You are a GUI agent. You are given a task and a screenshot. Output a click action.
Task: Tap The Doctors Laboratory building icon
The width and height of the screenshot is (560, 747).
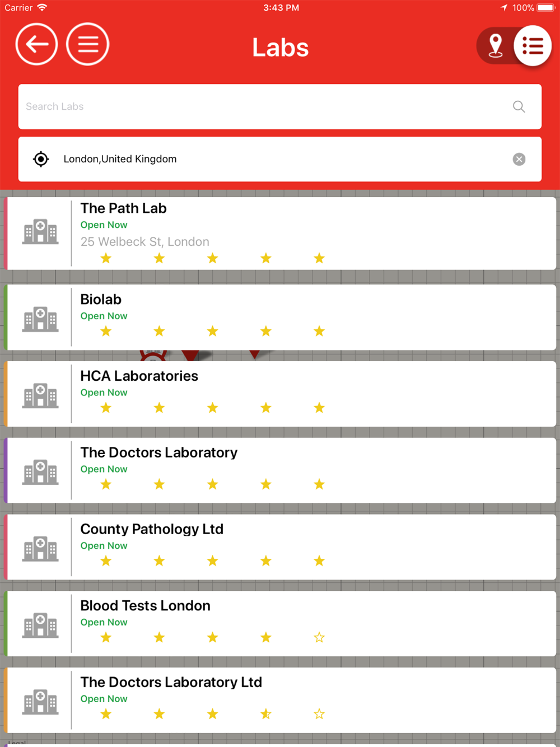tap(40, 472)
